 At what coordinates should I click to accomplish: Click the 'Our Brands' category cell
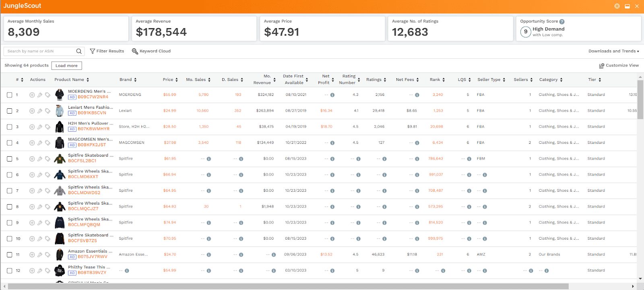tap(549, 255)
